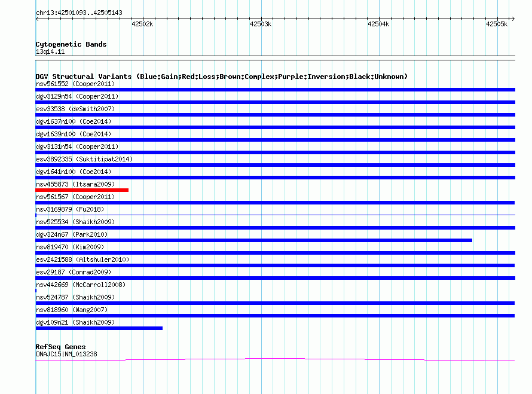Select the dgv3129n54 (Cooper2011) variant label

(77, 96)
